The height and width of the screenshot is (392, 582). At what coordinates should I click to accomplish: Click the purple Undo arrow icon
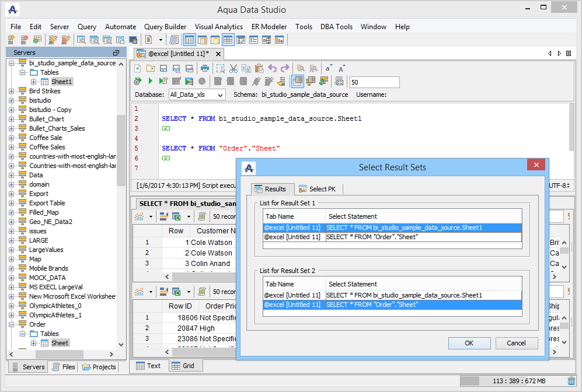pyautogui.click(x=273, y=68)
